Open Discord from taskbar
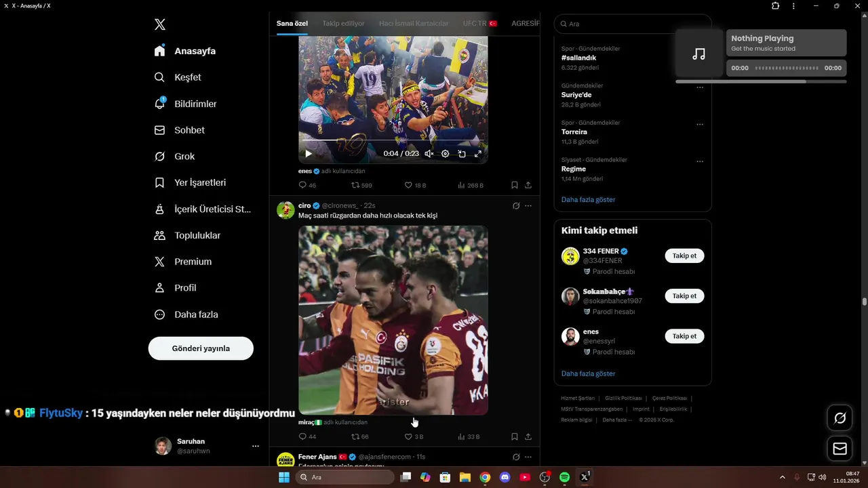 [x=505, y=477]
